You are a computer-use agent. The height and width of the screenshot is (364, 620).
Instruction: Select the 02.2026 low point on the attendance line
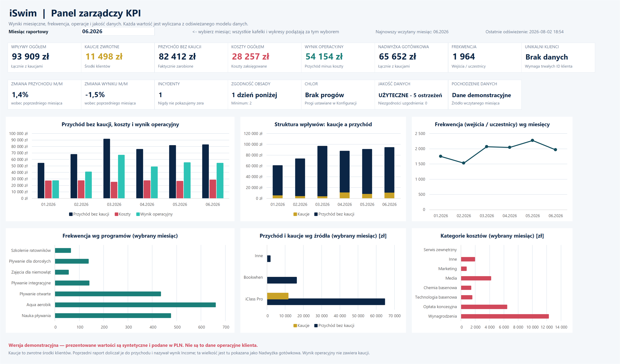(x=463, y=163)
